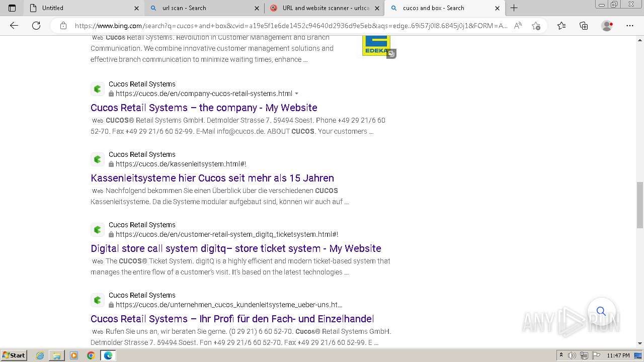The height and width of the screenshot is (362, 644).
Task: Reload the page with refresh icon
Action: point(36,26)
